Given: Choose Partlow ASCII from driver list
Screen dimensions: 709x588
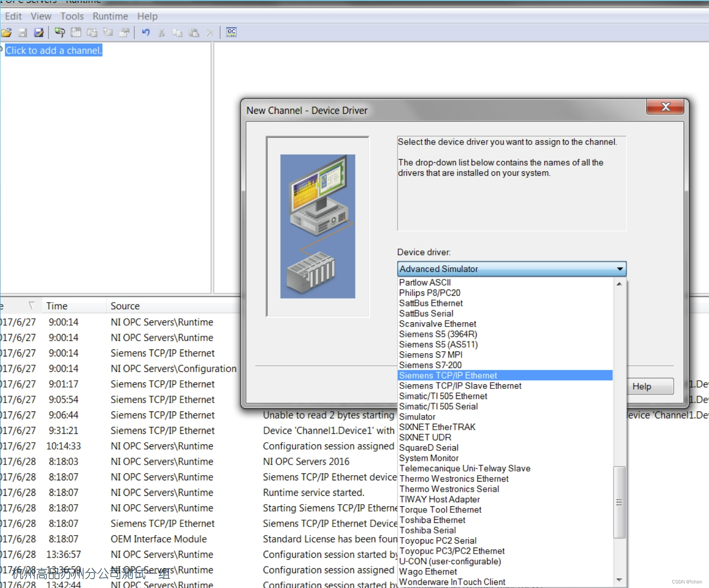Looking at the screenshot, I should (505, 283).
